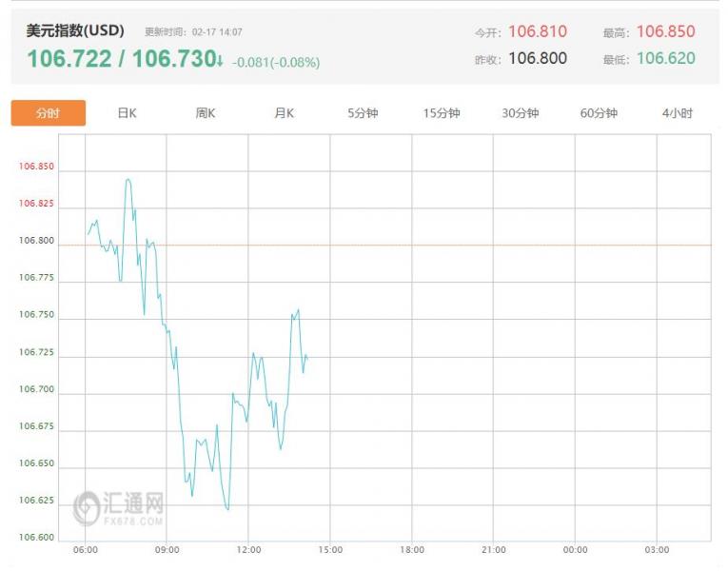Screen dimensions: 728x571
Task: Open the 周K weekly chart tab
Action: click(x=206, y=113)
